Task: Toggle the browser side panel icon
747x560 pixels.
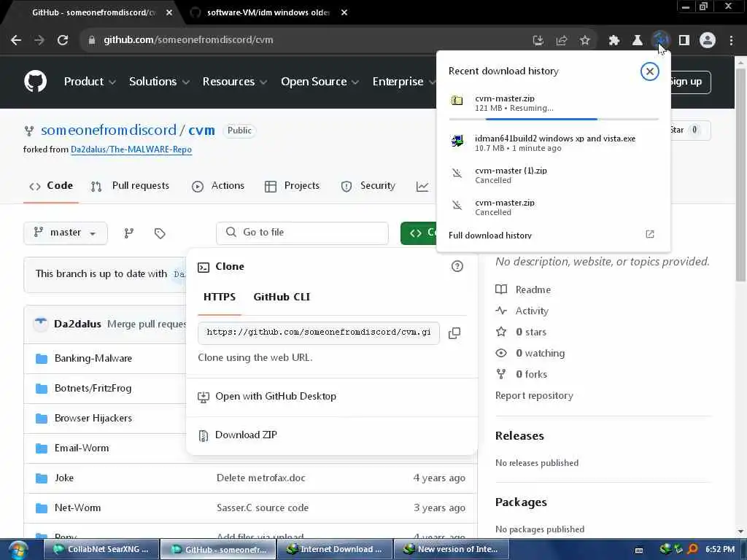Action: pyautogui.click(x=684, y=41)
